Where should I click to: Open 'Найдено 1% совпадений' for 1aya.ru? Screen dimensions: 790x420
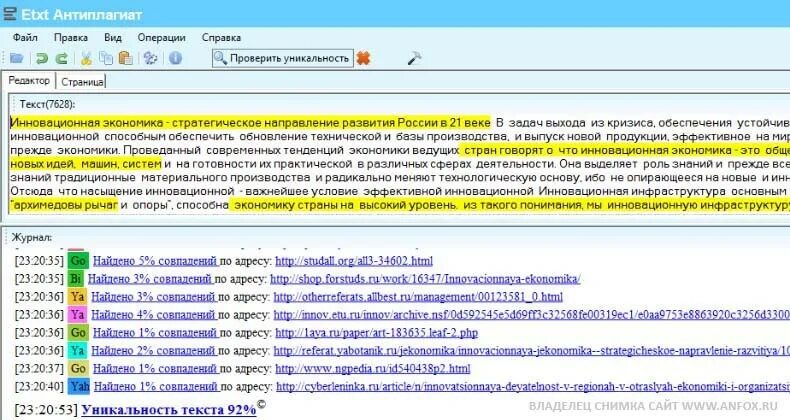tap(155, 332)
